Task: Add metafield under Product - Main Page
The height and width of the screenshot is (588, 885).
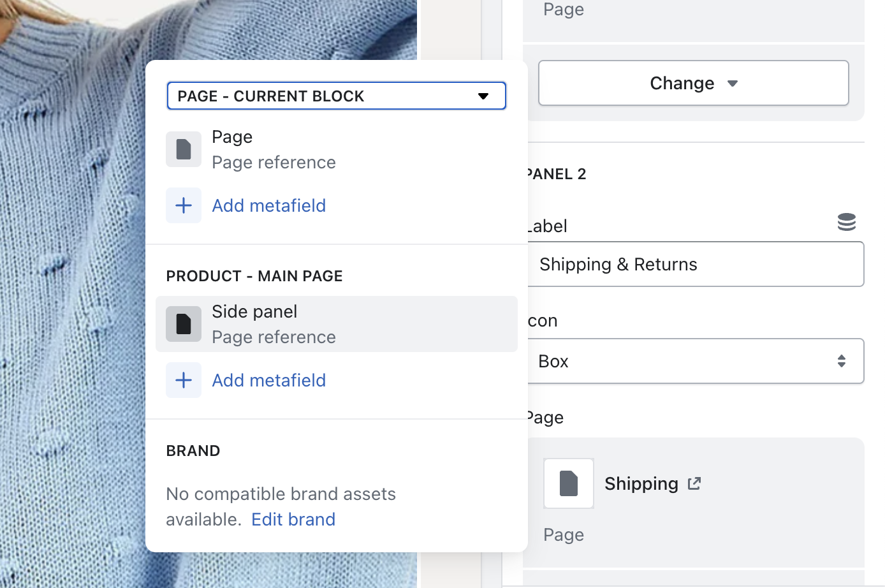Action: (268, 380)
